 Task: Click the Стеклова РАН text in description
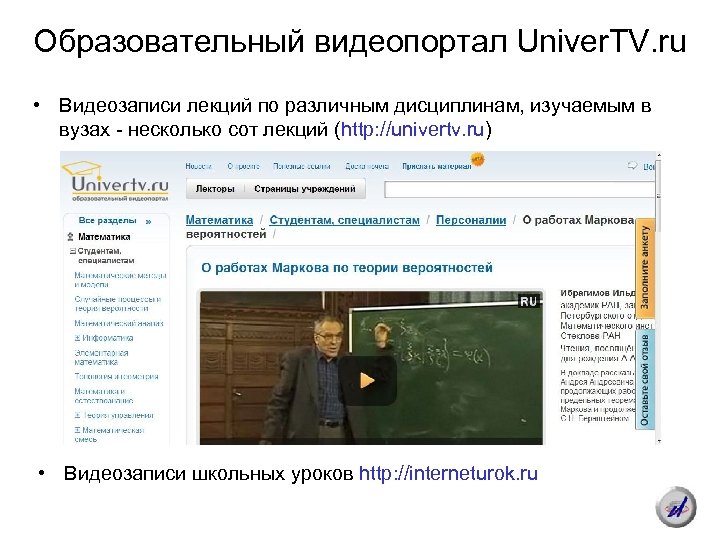[590, 336]
